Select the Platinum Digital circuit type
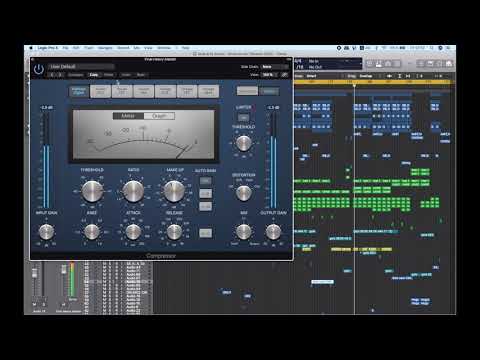Viewport: 480px width, 360px height. [79, 91]
